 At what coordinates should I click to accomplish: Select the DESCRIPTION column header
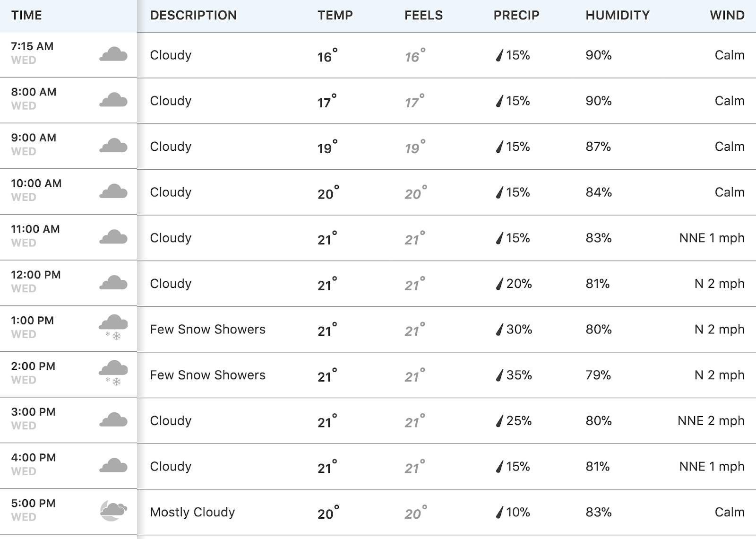coord(193,15)
